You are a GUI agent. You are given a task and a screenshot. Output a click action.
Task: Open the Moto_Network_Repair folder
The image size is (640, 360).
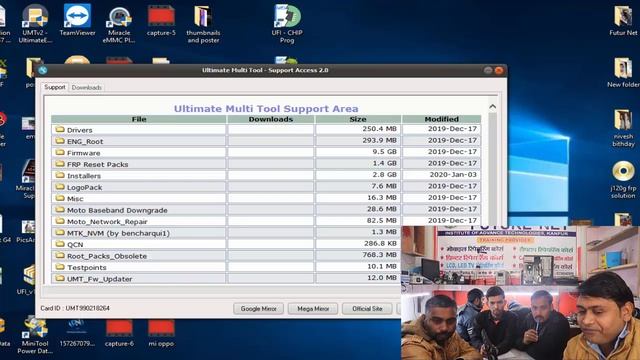coord(107,222)
